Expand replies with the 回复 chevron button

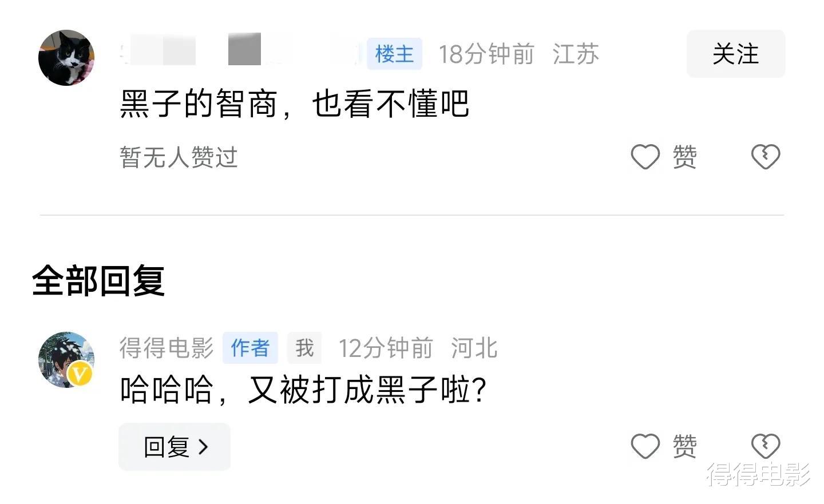tap(175, 447)
